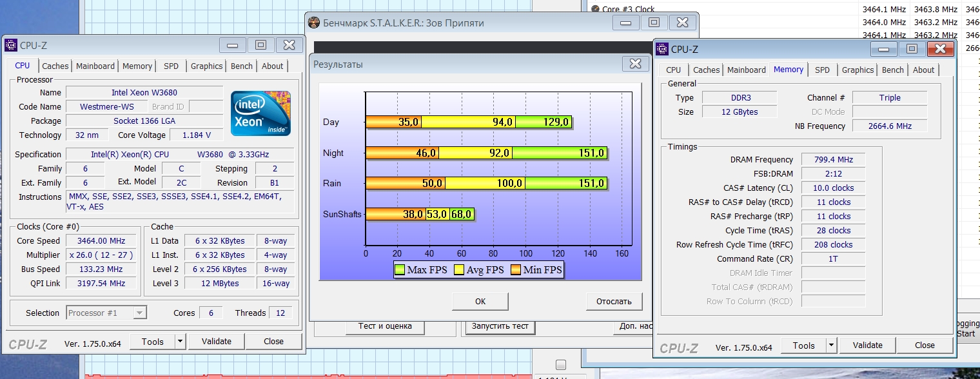Image resolution: width=980 pixels, height=379 pixels.
Task: Open SPD tab in right CPU-Z window
Action: tap(823, 70)
